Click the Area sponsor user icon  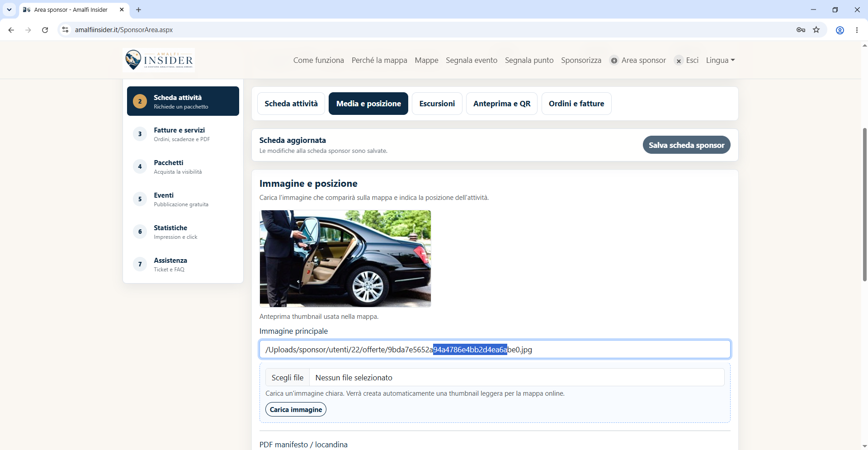[x=614, y=61]
